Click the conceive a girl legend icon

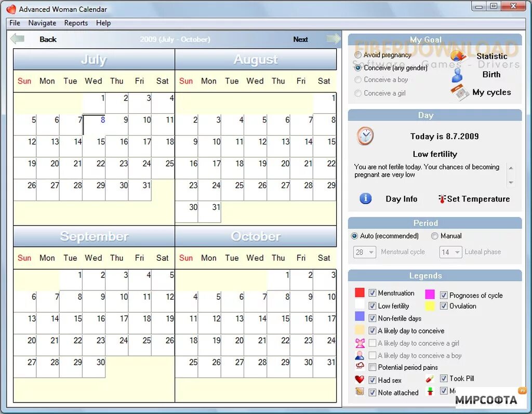tap(360, 343)
